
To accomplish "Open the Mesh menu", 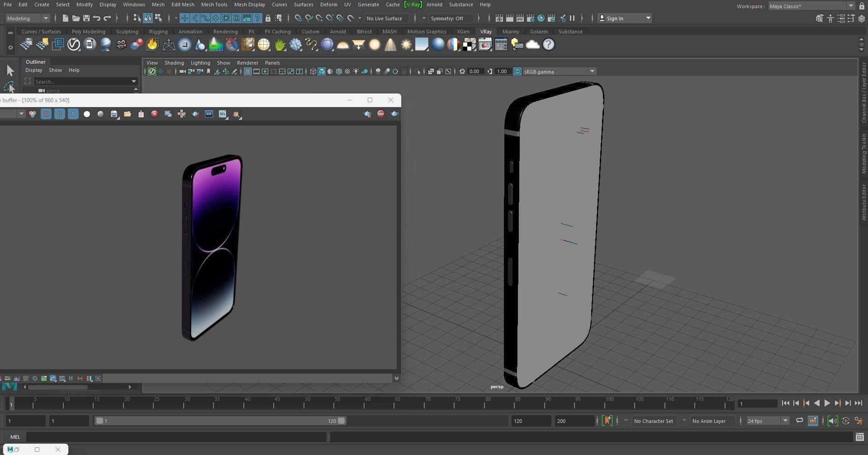I will [x=158, y=5].
